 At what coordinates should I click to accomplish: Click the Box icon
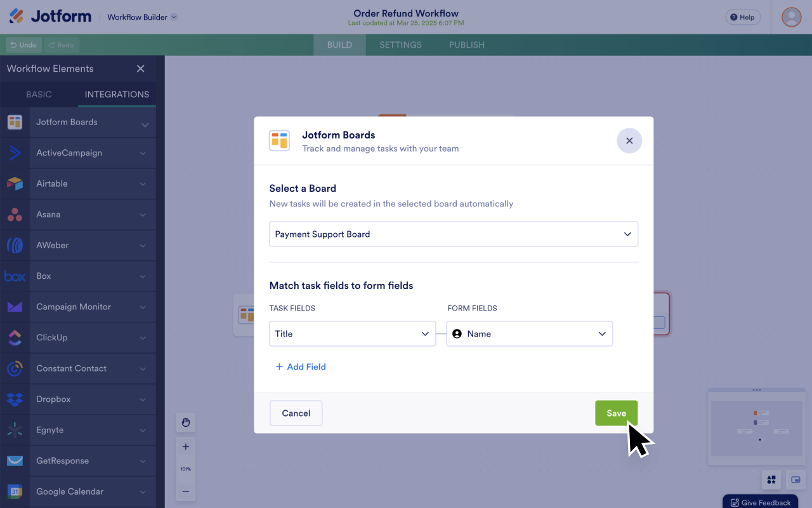(15, 276)
